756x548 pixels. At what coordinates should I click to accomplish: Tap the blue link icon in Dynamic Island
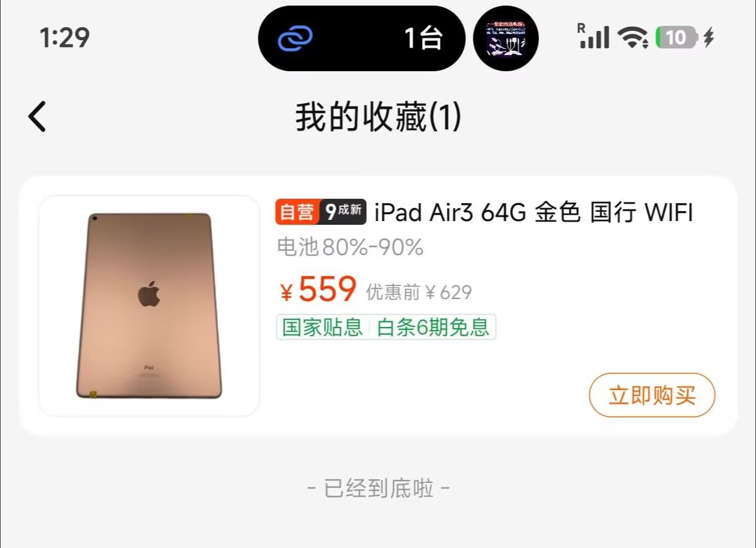click(296, 39)
